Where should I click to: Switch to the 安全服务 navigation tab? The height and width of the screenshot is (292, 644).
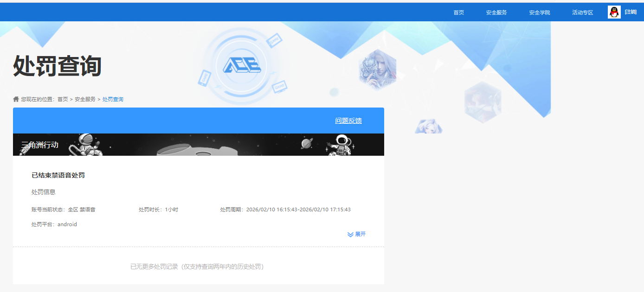pos(497,12)
